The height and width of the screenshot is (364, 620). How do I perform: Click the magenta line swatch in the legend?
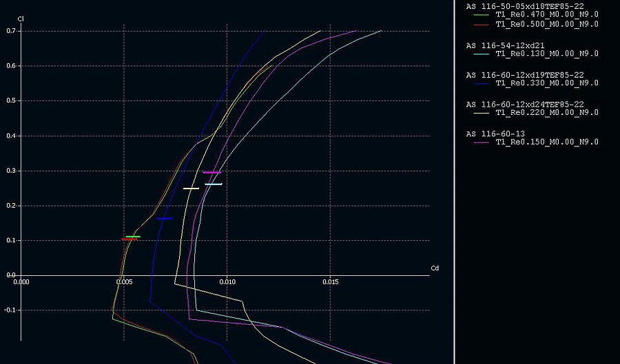click(x=482, y=142)
